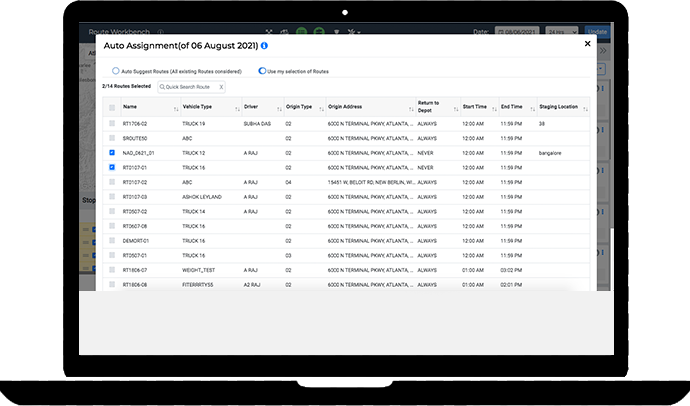690x406 pixels.
Task: Open the date field showing 08/06/2021
Action: coord(520,32)
